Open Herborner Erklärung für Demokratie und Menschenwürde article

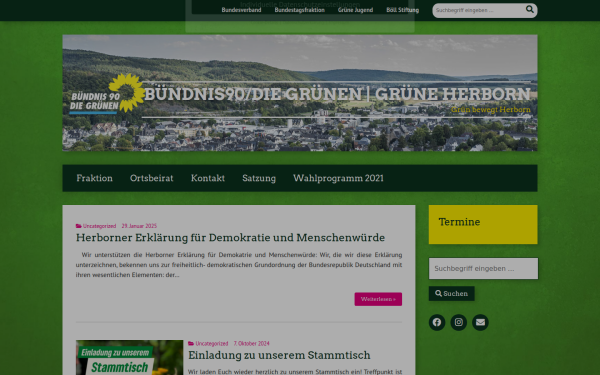[230, 238]
